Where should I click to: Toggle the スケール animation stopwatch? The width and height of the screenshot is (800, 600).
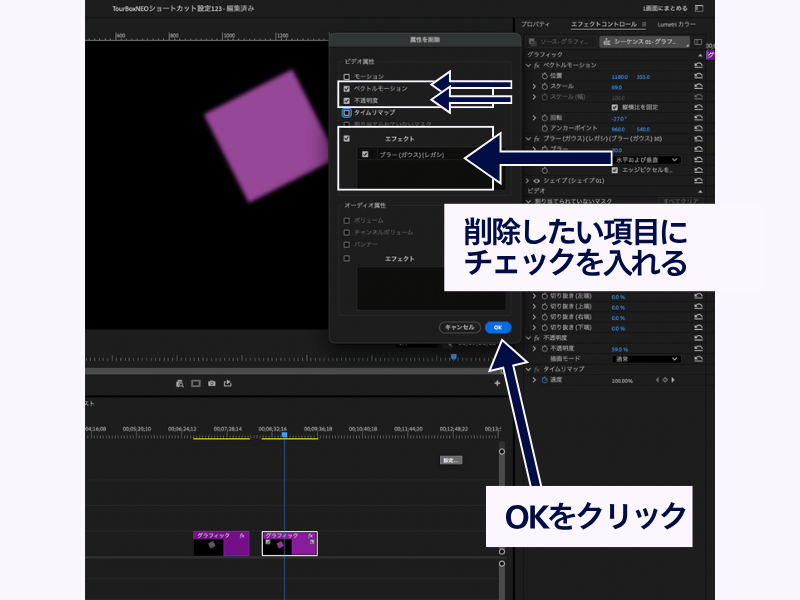pos(545,86)
